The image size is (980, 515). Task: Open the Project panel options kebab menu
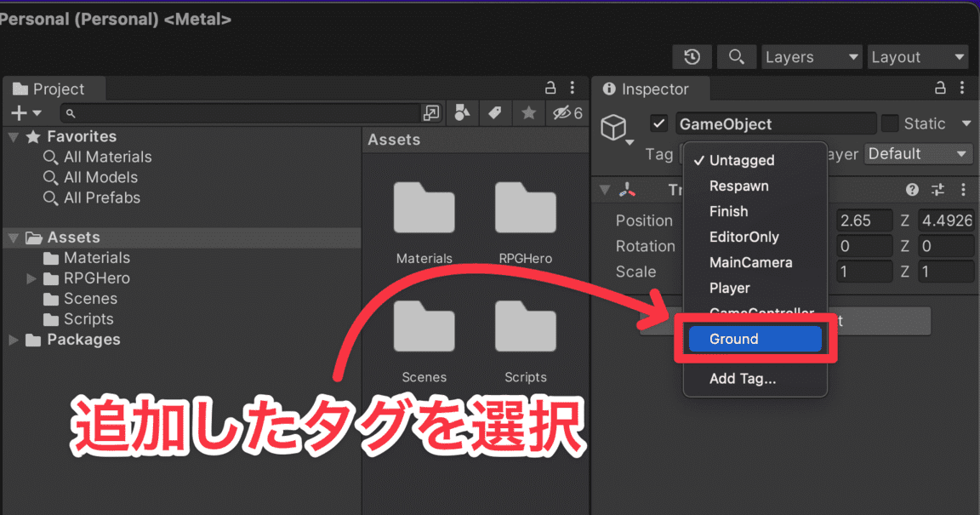572,87
